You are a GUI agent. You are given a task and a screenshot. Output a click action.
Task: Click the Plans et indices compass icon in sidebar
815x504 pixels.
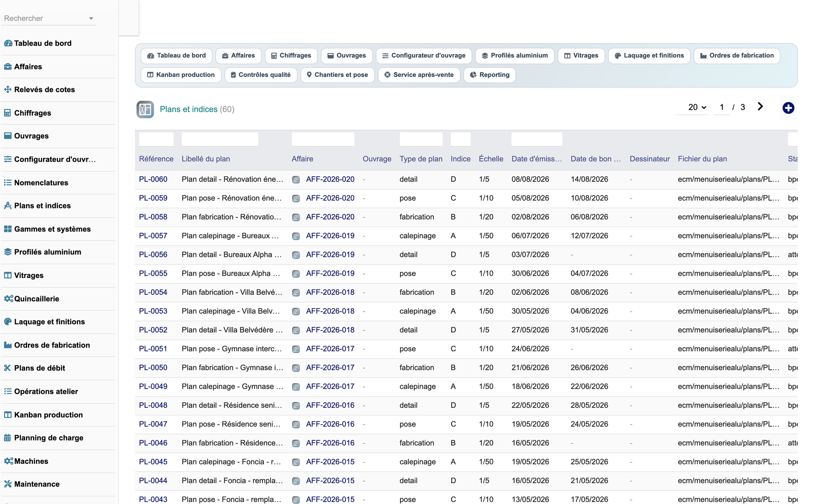tap(8, 206)
